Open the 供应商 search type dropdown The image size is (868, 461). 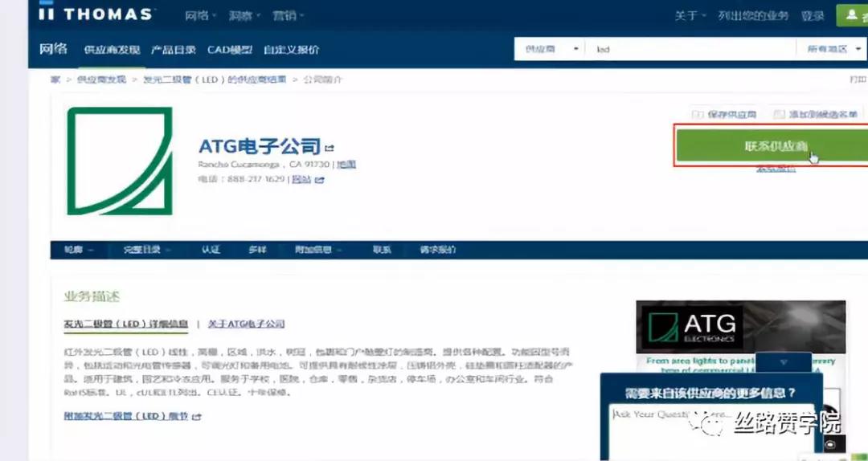pos(549,49)
